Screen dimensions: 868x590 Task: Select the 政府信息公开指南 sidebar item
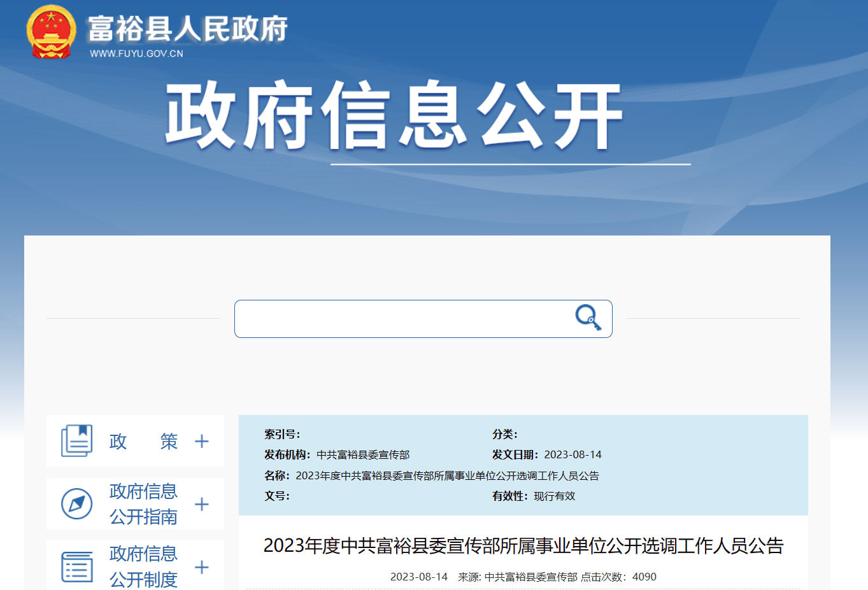point(143,504)
